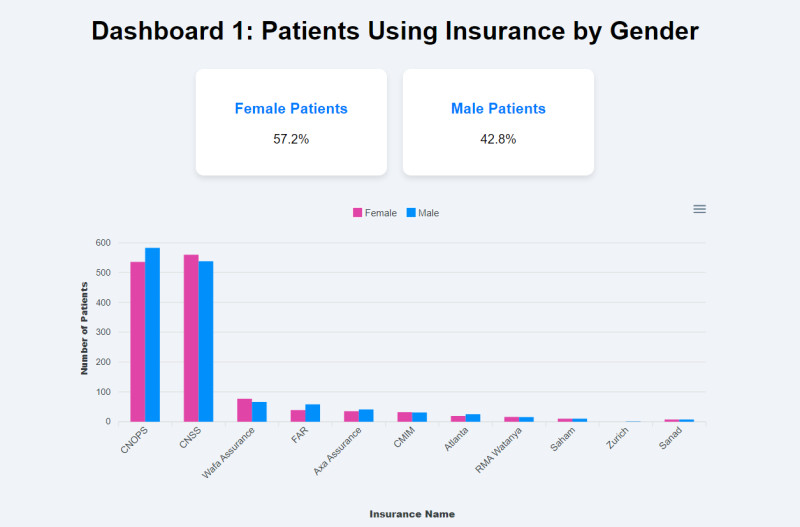Select the Male Patients card

click(x=498, y=123)
